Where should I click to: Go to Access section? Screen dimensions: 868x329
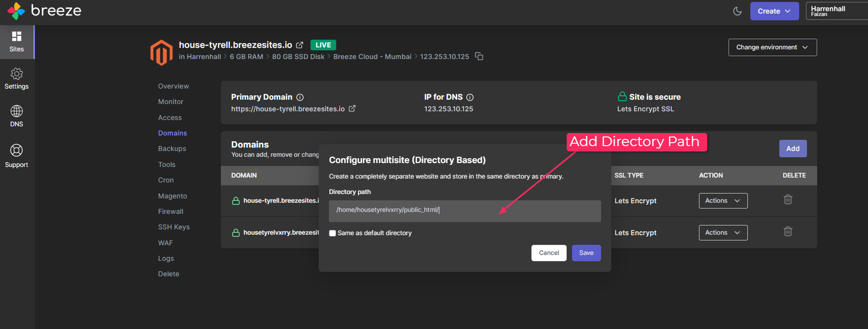coord(170,118)
